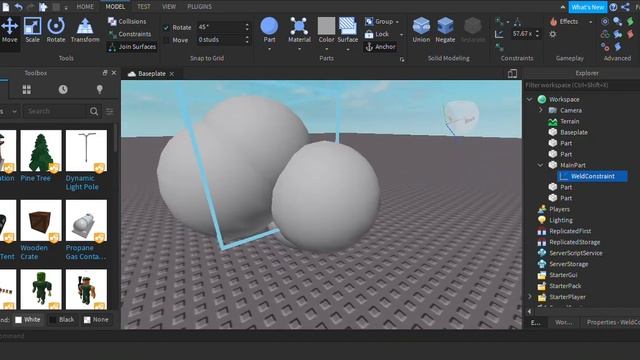This screenshot has width=640, height=360.
Task: Collapse the MainPart tree node
Action: coord(540,165)
